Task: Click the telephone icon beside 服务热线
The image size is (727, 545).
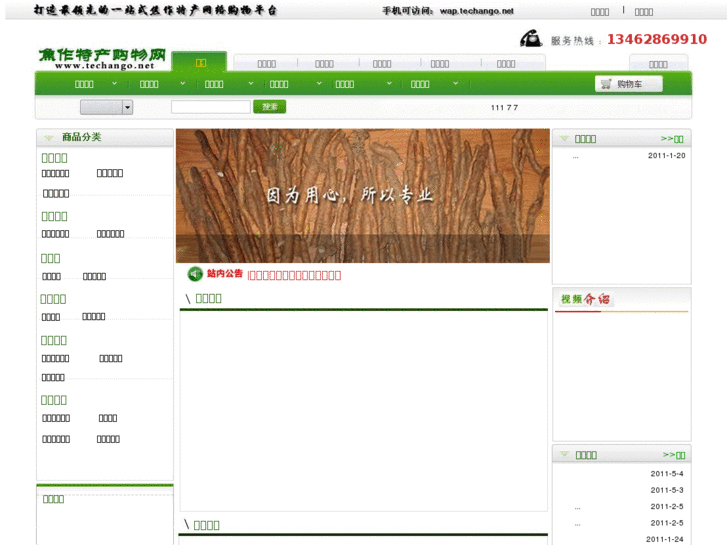Action: coord(531,38)
